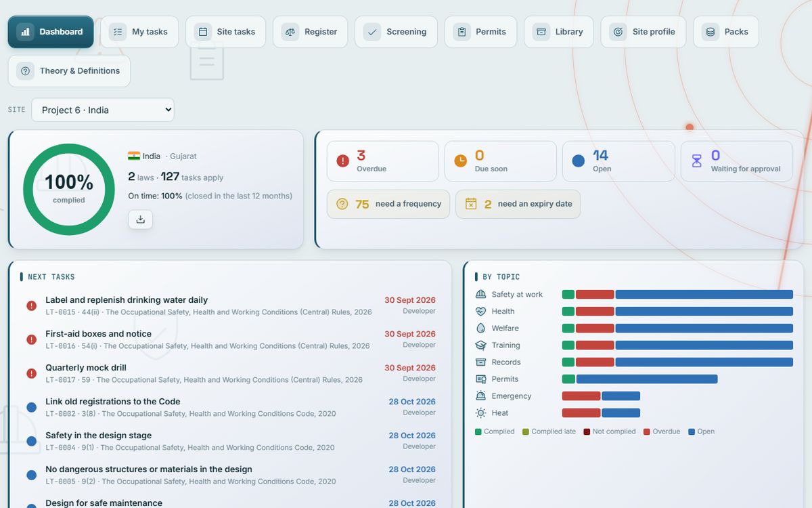Click overdue icon for drinking water task

coord(31,305)
